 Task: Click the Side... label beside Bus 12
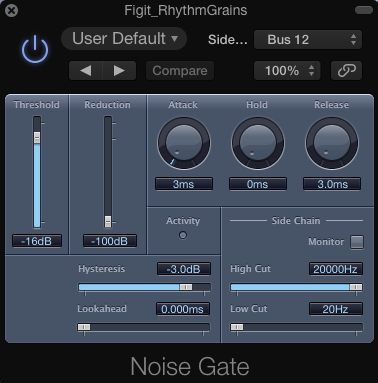(x=228, y=40)
